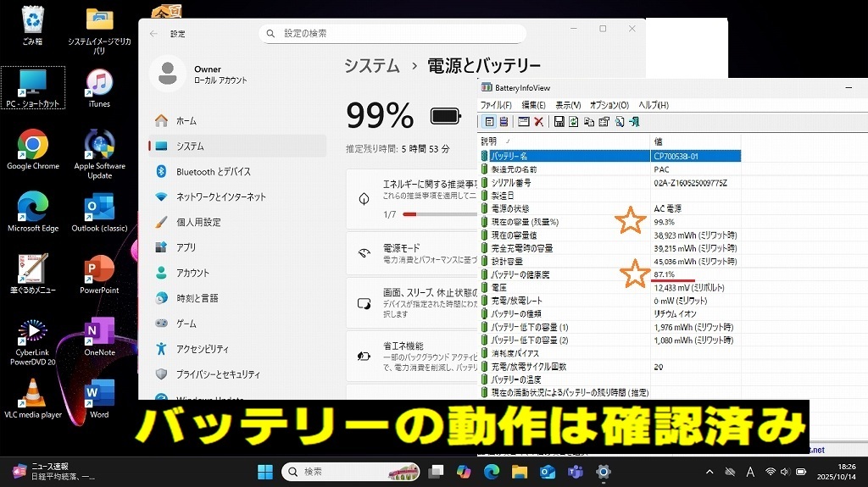Open the Outlook (classic) desktop icon
868x487 pixels.
coord(100,212)
